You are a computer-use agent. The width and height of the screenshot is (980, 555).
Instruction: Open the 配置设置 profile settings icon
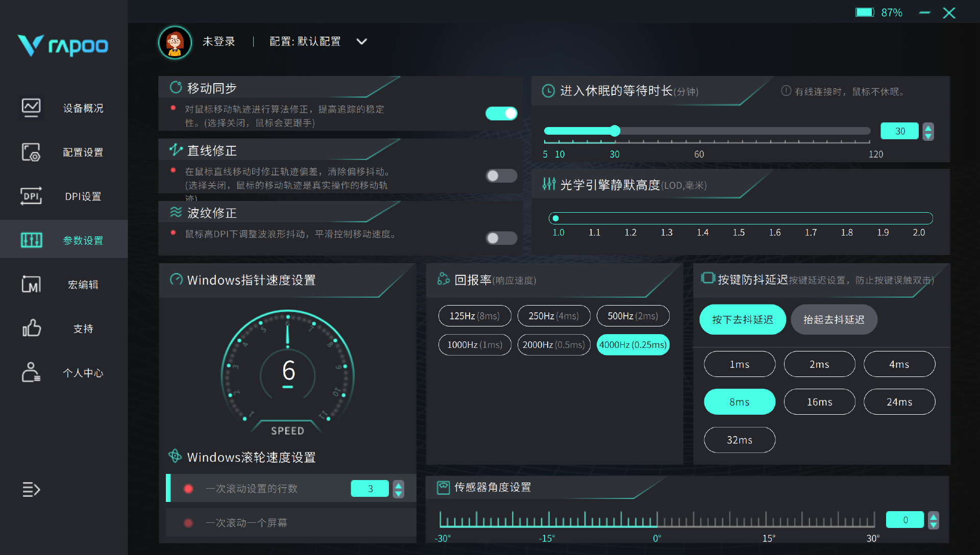coord(31,152)
